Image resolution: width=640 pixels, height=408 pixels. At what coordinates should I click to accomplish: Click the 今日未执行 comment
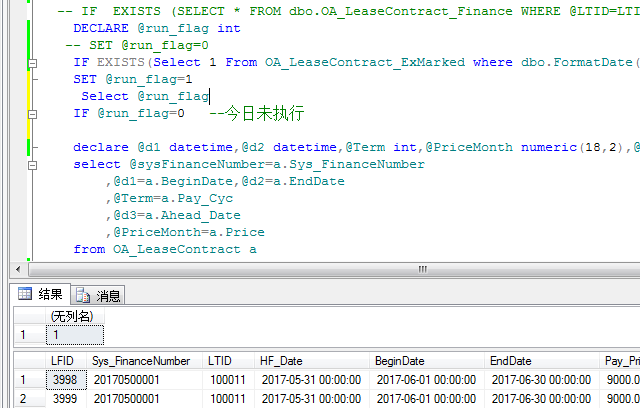[257, 113]
